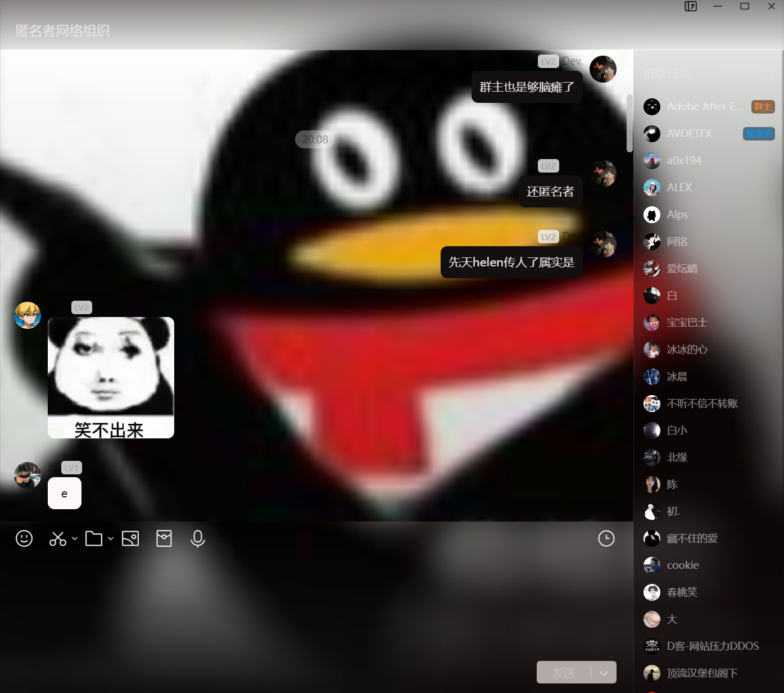This screenshot has height=693, width=784.
Task: Click the scissors screenshot tool
Action: tap(57, 538)
